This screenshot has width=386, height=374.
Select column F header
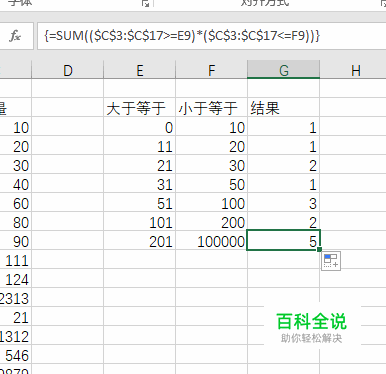tap(212, 70)
